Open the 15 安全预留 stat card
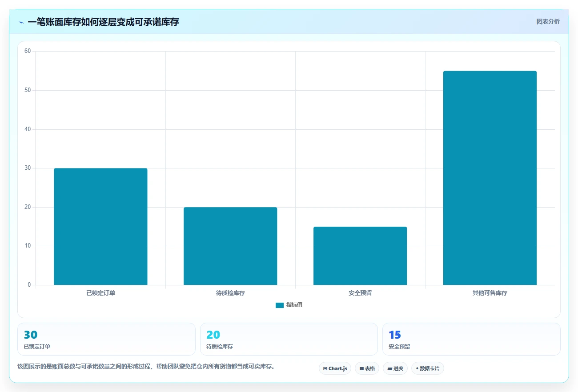This screenshot has width=578, height=392. pyautogui.click(x=471, y=339)
